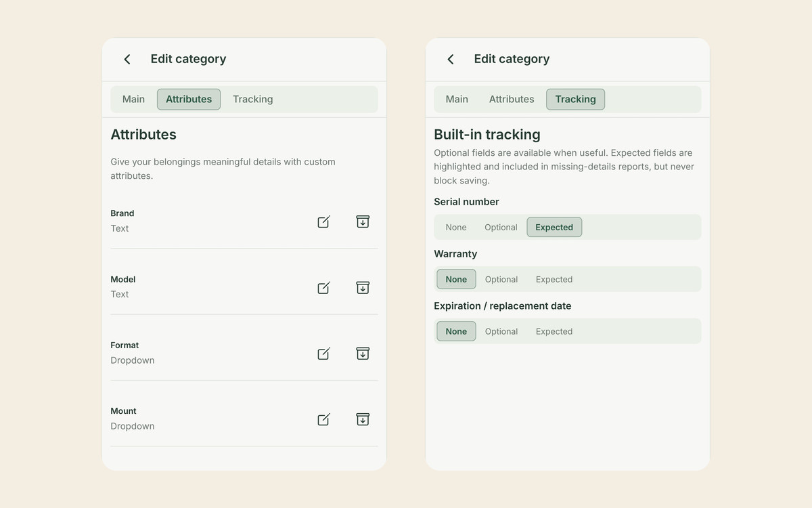The height and width of the screenshot is (508, 812).
Task: Switch to Main tab in Tracking screen
Action: [457, 99]
